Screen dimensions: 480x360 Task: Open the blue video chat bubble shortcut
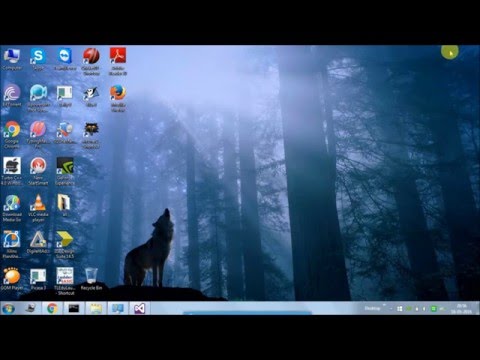tap(38, 98)
